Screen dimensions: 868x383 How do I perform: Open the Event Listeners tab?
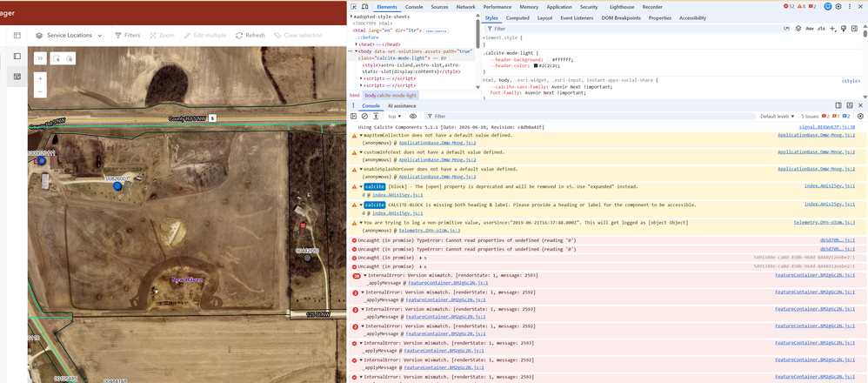[x=577, y=17]
